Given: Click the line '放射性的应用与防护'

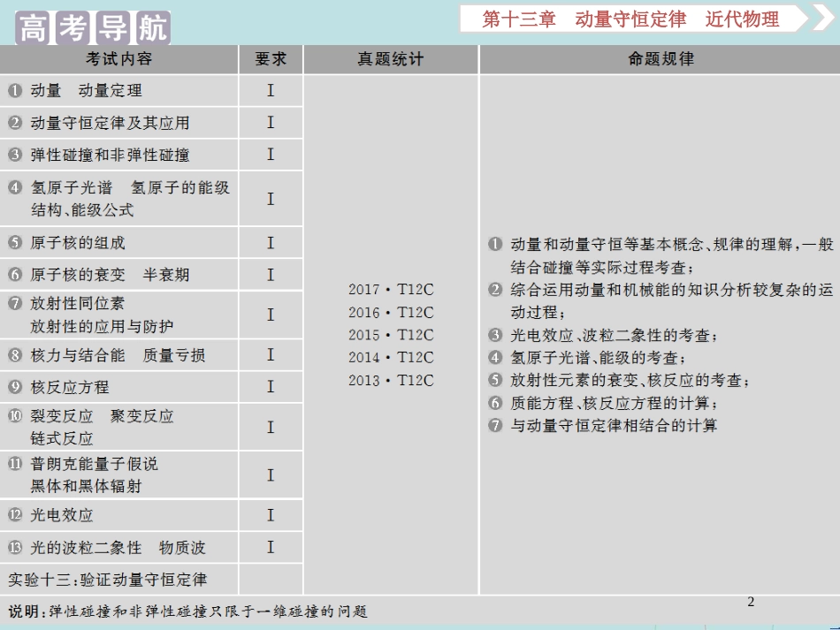Looking at the screenshot, I should 102,327.
